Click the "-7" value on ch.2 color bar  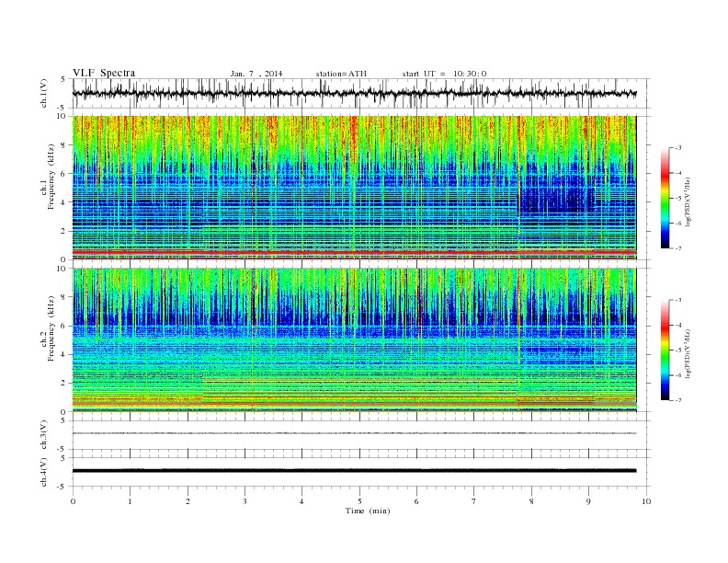[678, 400]
